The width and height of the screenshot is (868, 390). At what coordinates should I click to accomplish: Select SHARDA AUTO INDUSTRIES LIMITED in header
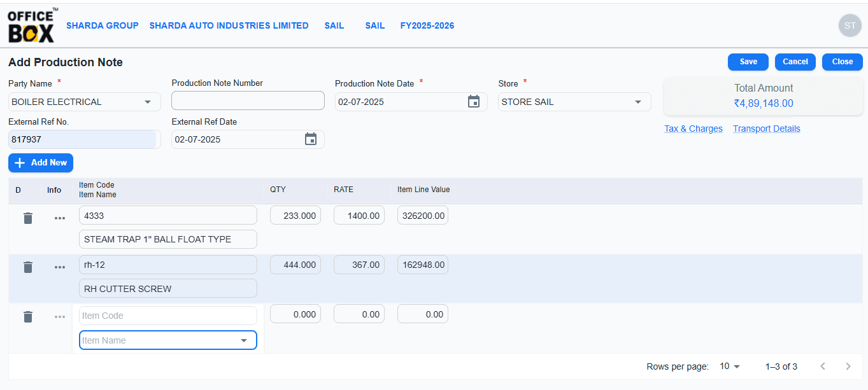pos(229,25)
